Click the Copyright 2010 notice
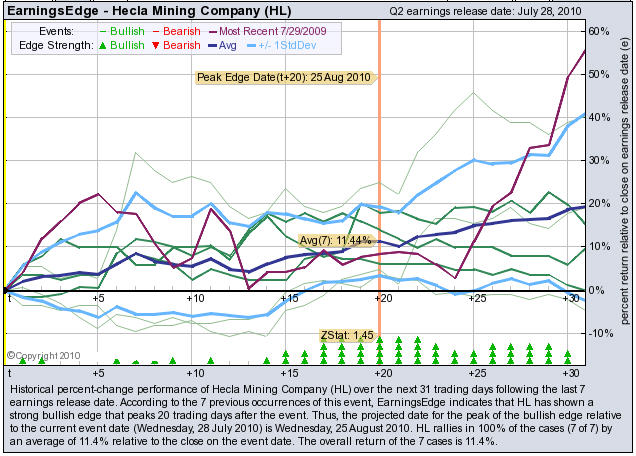The width and height of the screenshot is (636, 456). pyautogui.click(x=44, y=356)
